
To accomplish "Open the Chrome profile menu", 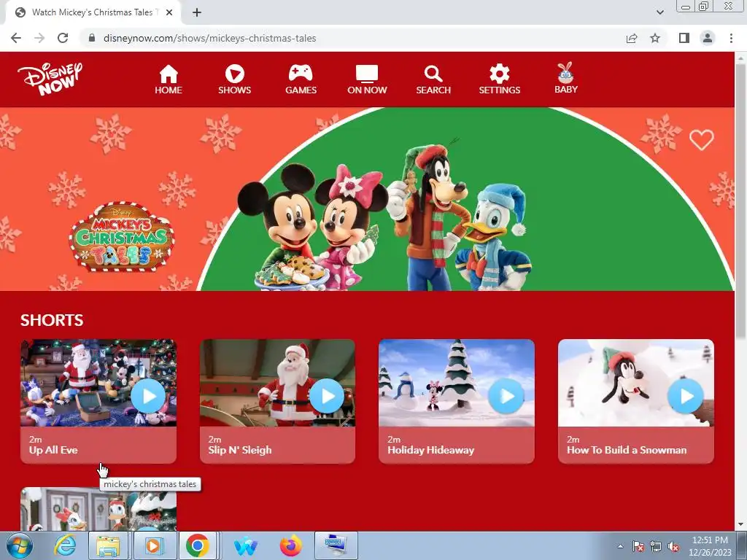I will click(x=708, y=38).
